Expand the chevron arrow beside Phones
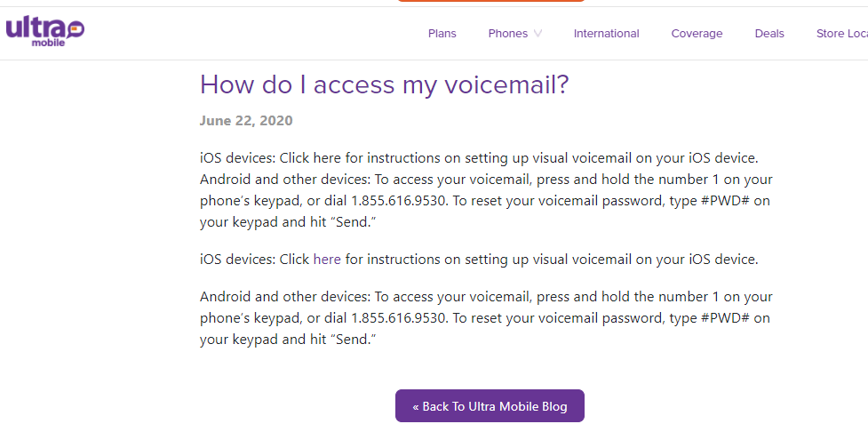 [538, 34]
